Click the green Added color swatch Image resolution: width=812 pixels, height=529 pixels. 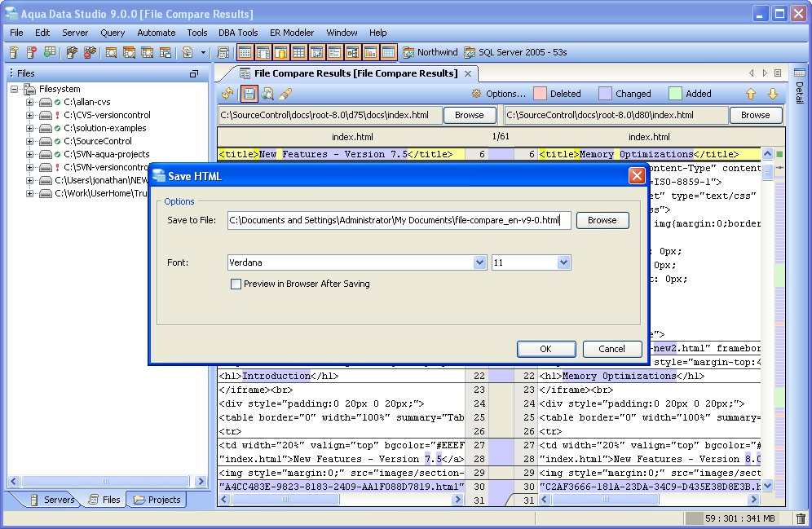(x=675, y=94)
